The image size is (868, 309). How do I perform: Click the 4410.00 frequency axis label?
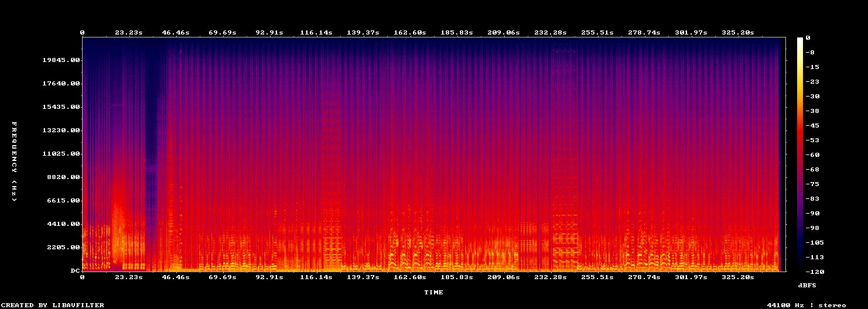click(64, 224)
